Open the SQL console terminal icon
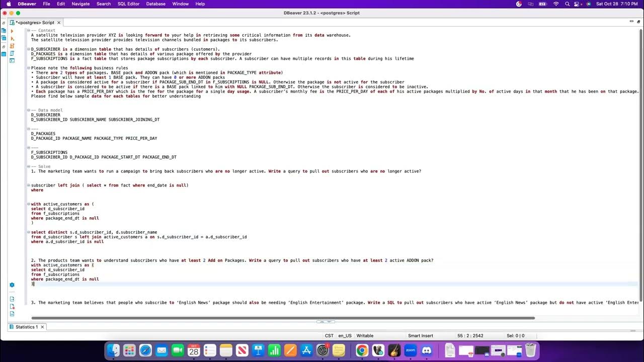Screen dimensions: 644x362 tap(12, 60)
